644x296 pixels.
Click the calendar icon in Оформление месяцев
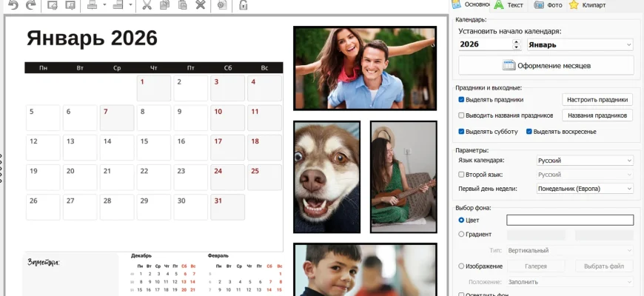[x=509, y=65]
